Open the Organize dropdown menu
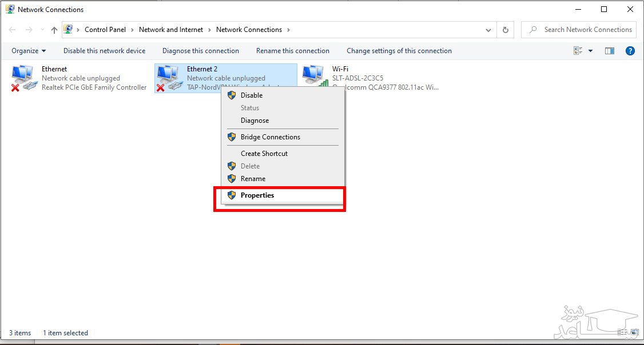Screen dimensions: 644x345 (29, 51)
